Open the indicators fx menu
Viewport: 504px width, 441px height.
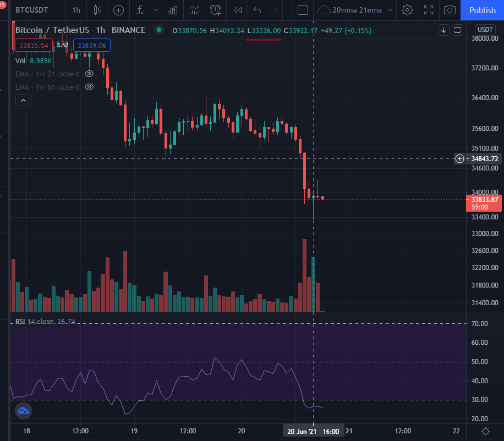click(140, 10)
